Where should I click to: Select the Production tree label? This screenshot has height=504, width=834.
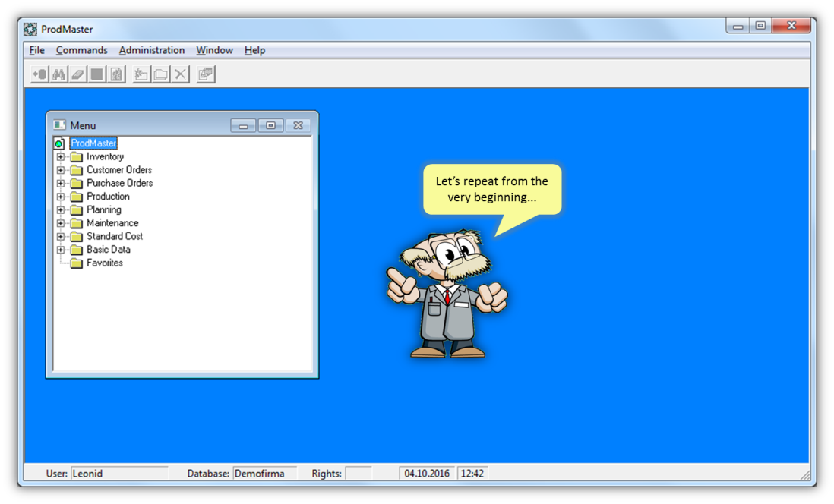[x=108, y=197]
